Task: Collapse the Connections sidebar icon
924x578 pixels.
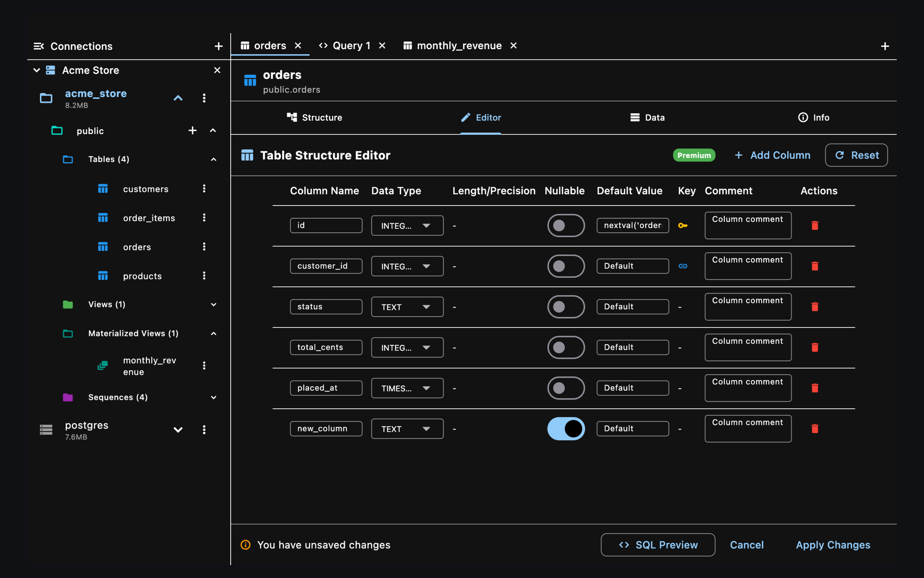Action: click(x=38, y=46)
